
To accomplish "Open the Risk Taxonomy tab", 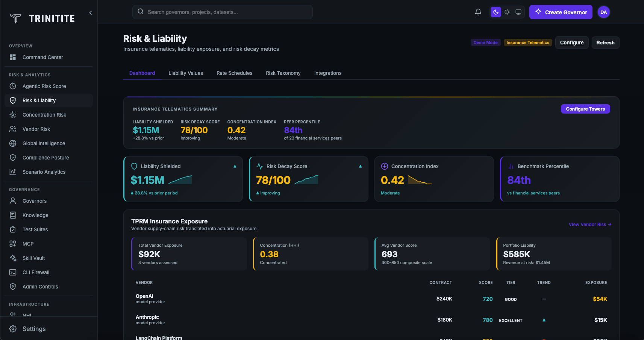I will tap(283, 73).
